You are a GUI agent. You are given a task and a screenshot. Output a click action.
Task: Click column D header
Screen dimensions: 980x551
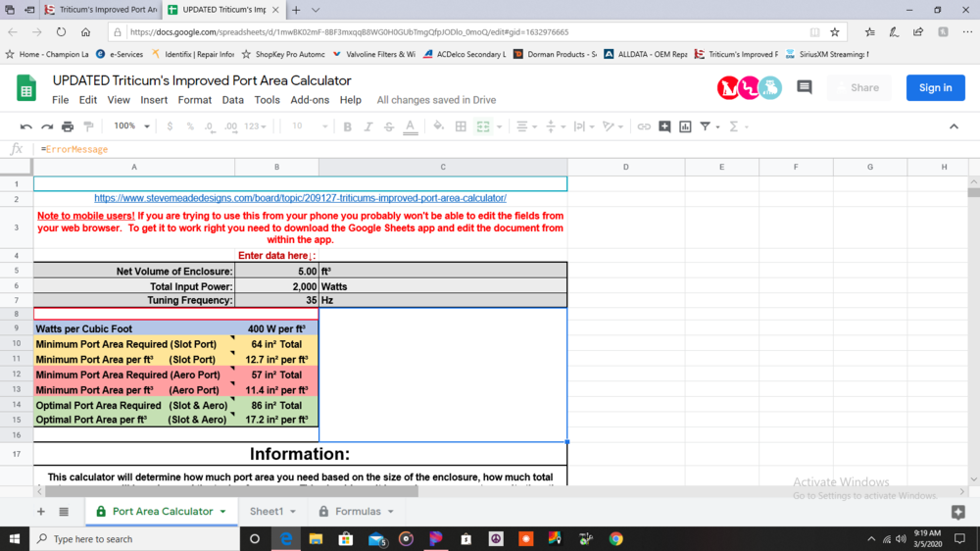pyautogui.click(x=625, y=167)
